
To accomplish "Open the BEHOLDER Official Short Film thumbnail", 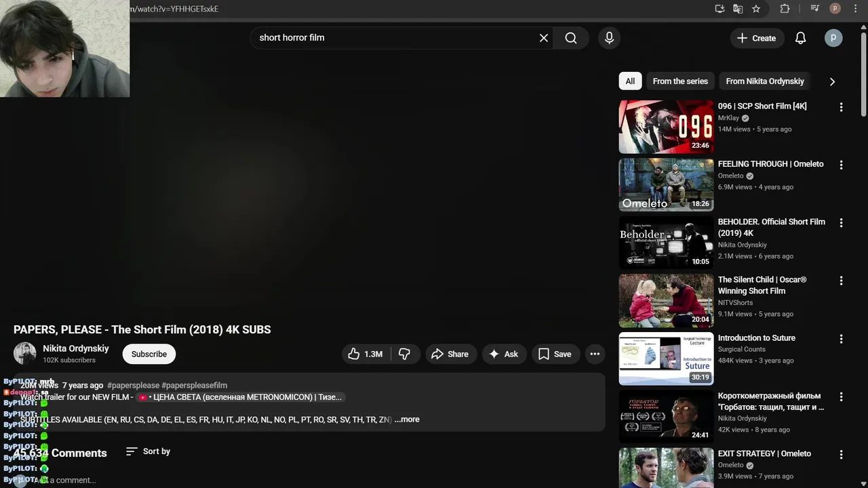I will coord(666,243).
